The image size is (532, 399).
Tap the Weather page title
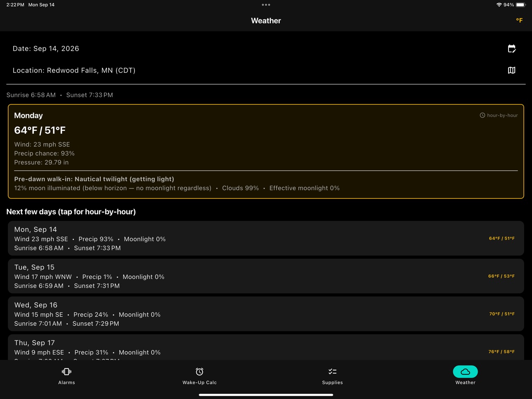(266, 21)
